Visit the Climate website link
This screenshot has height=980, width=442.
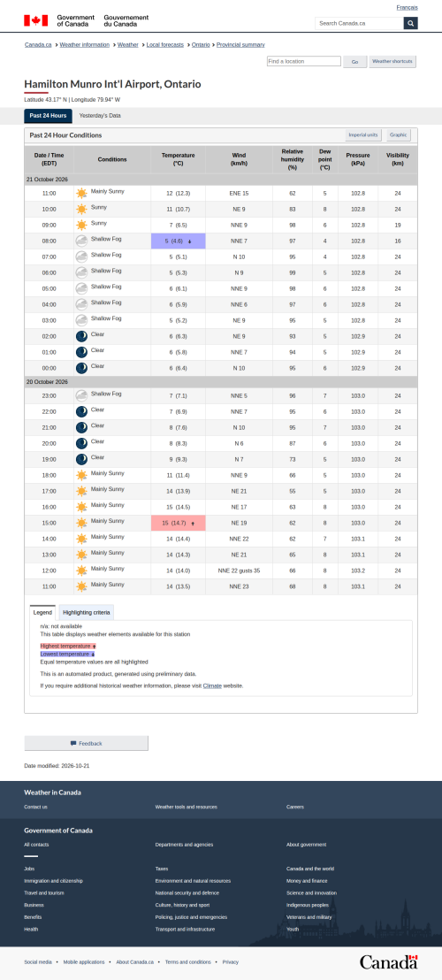211,685
